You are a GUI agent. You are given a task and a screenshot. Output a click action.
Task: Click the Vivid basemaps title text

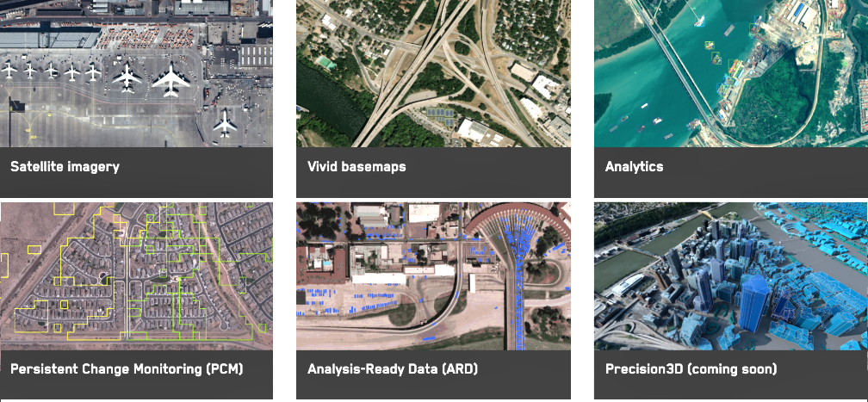pos(356,167)
